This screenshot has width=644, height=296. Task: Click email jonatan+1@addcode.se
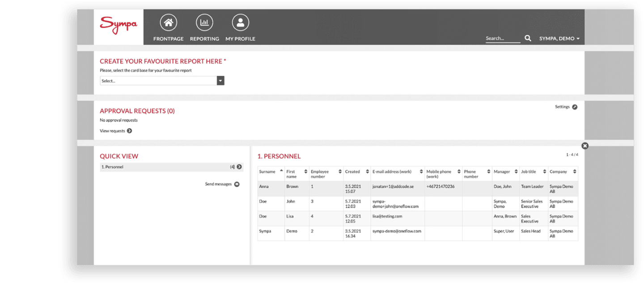click(x=393, y=186)
